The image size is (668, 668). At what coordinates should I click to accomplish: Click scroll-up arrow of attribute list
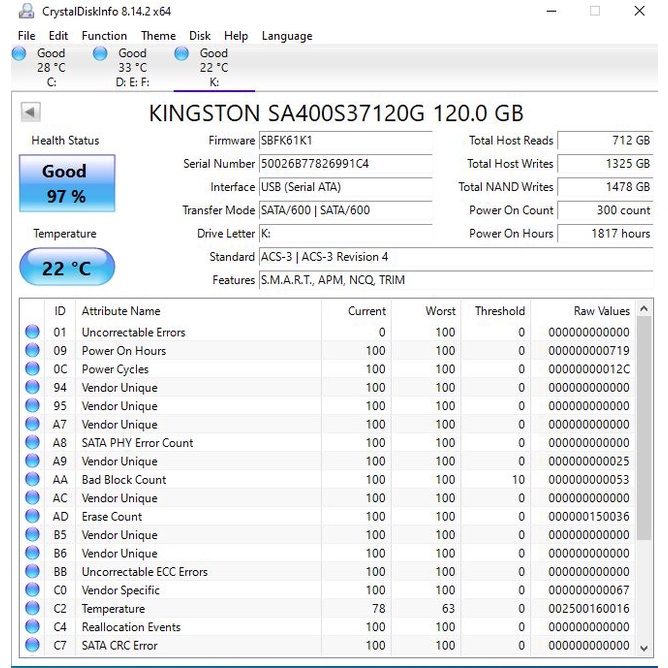[644, 310]
